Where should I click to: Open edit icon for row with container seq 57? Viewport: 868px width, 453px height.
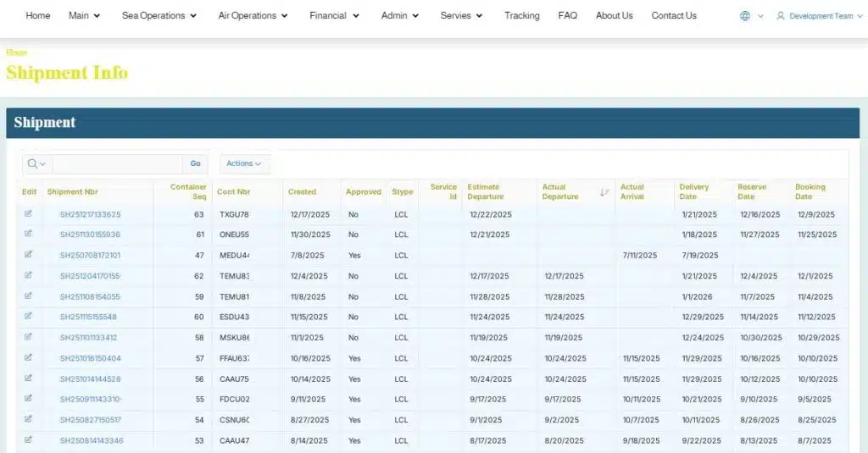point(28,357)
